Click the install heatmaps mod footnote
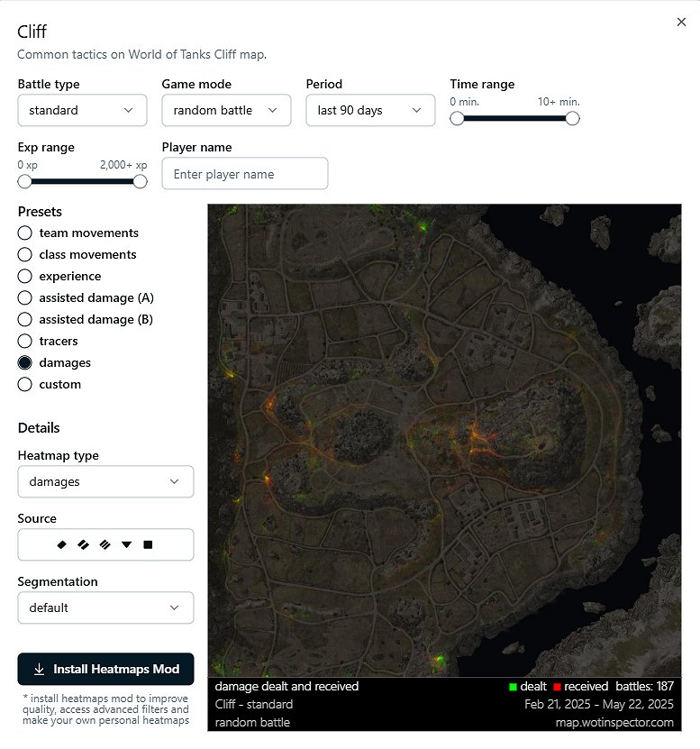The height and width of the screenshot is (749, 700). 105,709
